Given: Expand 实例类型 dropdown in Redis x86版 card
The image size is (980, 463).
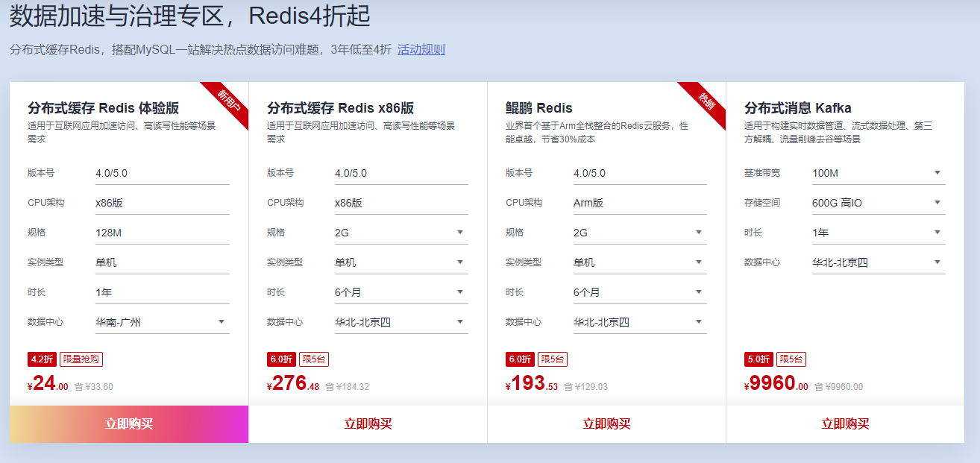Looking at the screenshot, I should click(401, 262).
